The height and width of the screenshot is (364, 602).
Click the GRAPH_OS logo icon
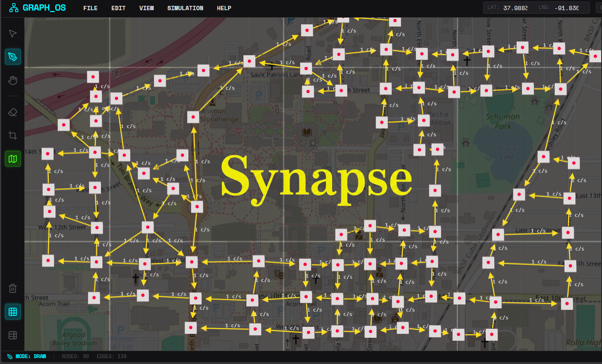tap(14, 8)
